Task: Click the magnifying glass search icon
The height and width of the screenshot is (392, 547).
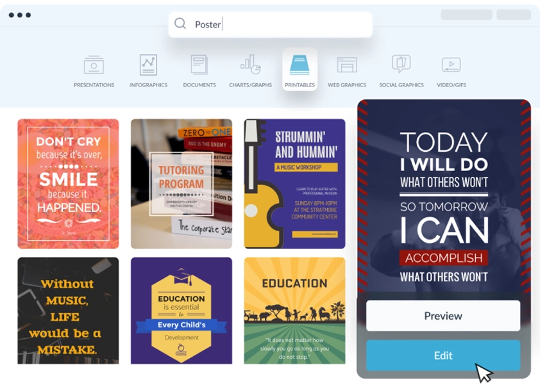Action: coord(180,24)
